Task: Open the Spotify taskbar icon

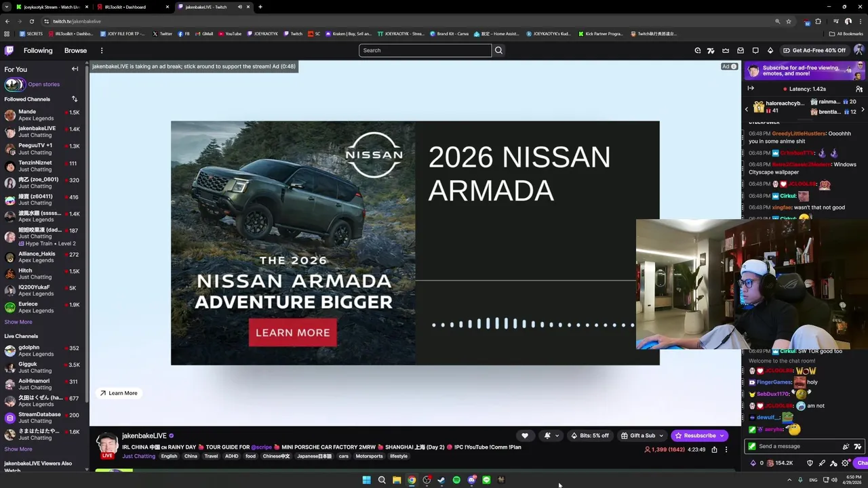Action: (456, 480)
